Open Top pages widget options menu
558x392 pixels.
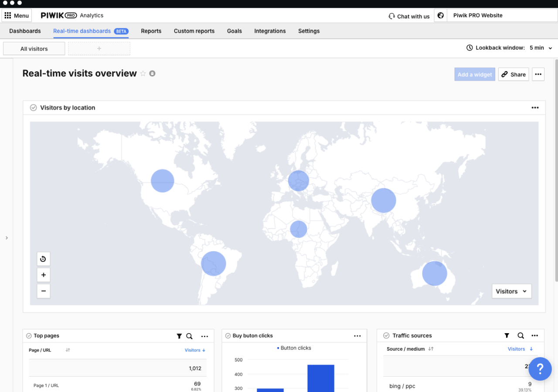[x=204, y=336]
